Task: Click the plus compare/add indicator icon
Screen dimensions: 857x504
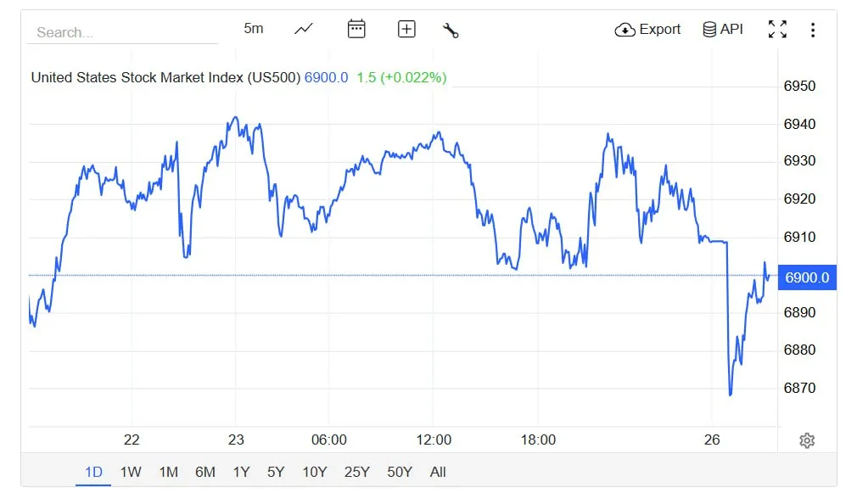Action: pos(406,30)
